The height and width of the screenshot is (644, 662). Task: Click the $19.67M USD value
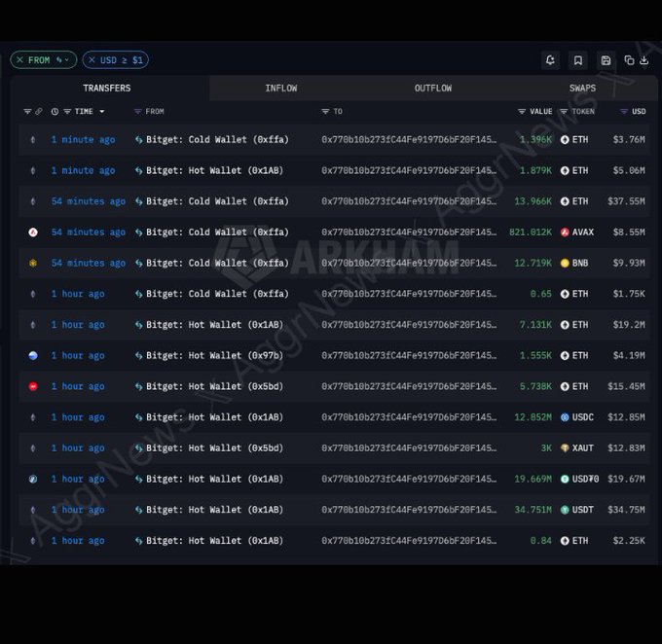click(626, 479)
